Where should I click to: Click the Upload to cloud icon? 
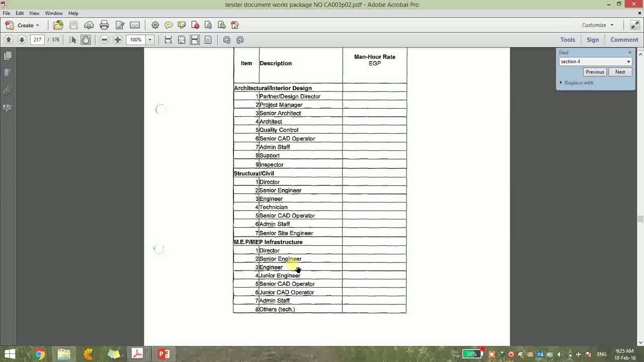point(89,25)
